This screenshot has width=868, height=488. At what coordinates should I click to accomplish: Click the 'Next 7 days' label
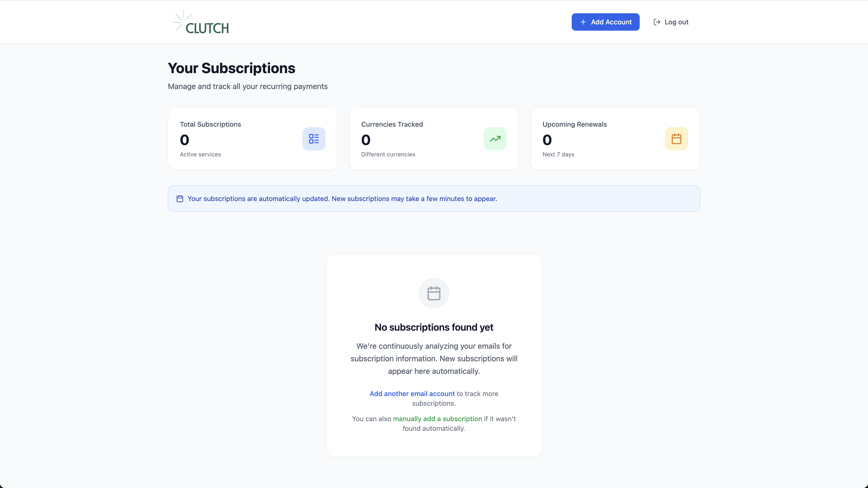pyautogui.click(x=558, y=154)
